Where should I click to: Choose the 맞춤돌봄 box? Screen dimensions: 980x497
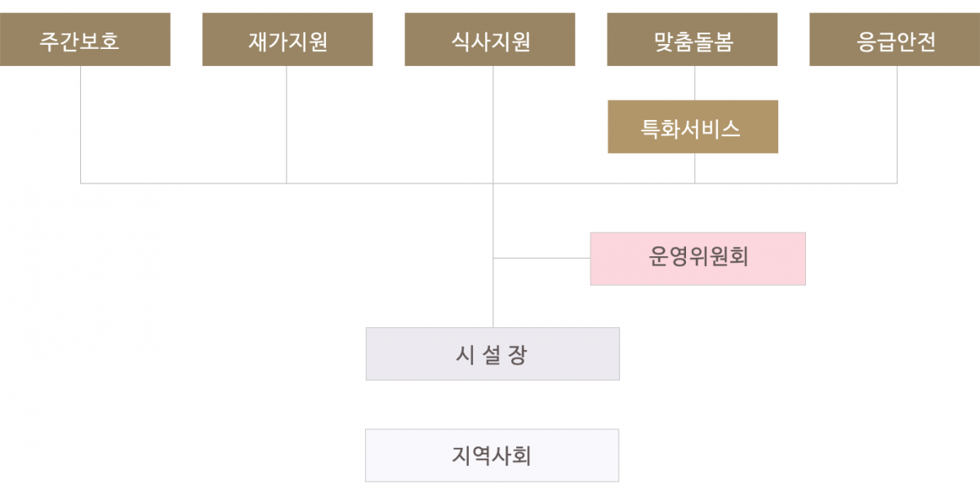(x=693, y=39)
